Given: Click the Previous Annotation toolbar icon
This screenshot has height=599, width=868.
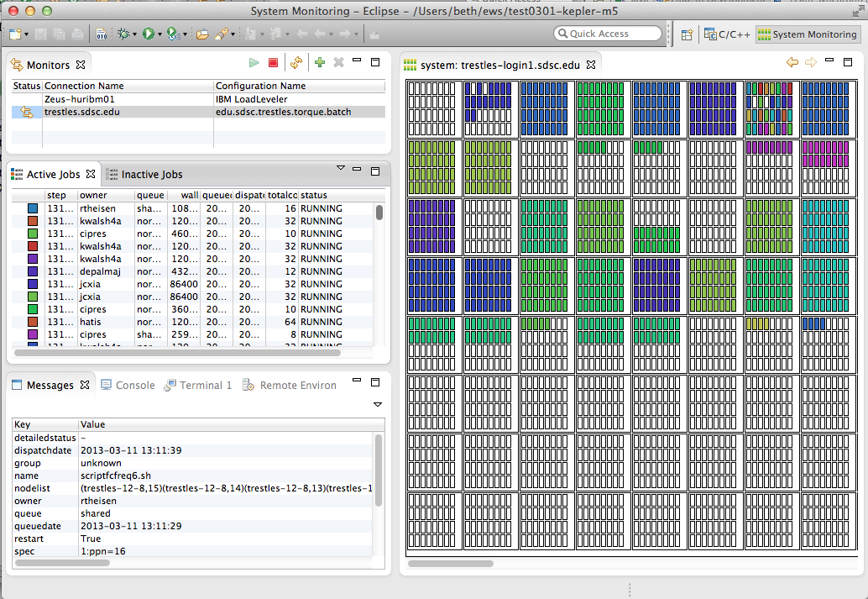Looking at the screenshot, I should 275,34.
